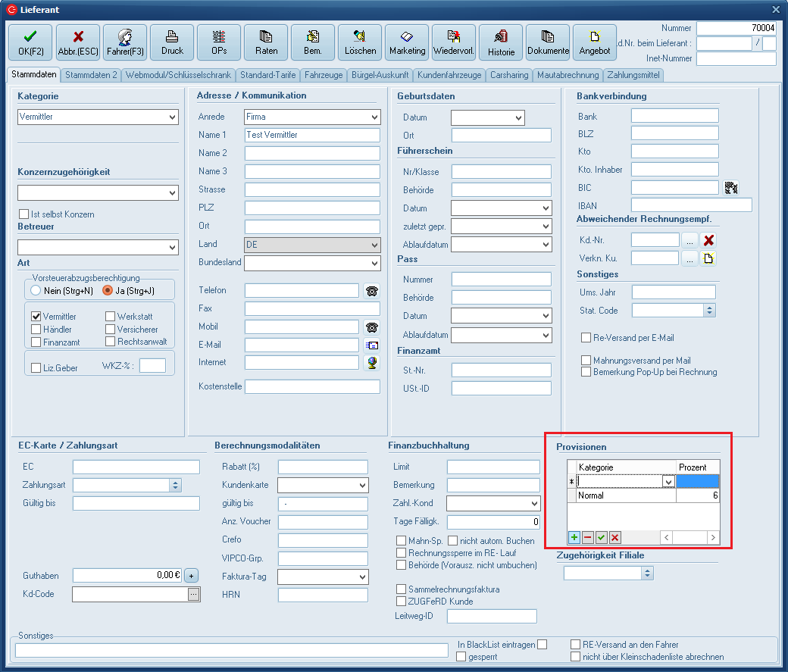Expand the Anrede dropdown
The height and width of the screenshot is (672, 788).
click(374, 117)
